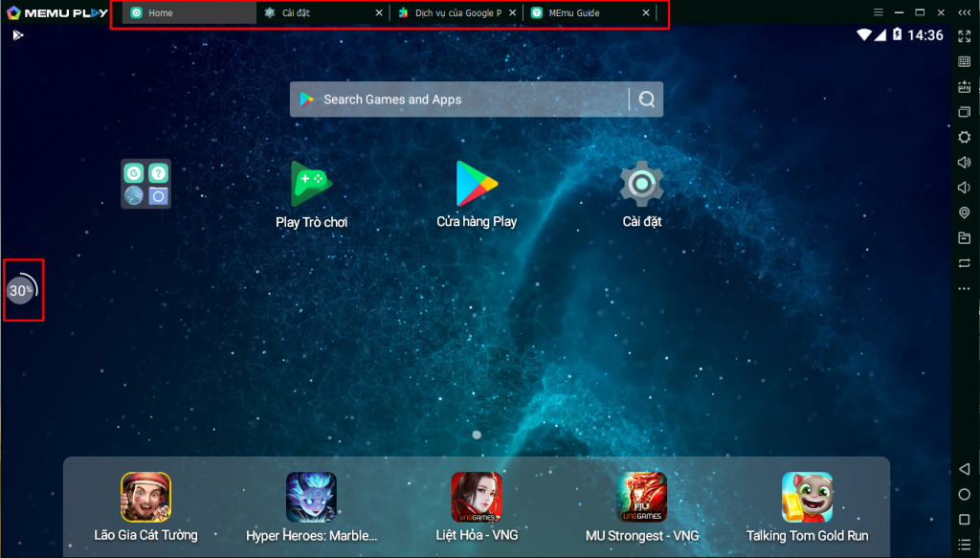Launch Cửa hàng Play store app
980x558 pixels.
pos(477,195)
